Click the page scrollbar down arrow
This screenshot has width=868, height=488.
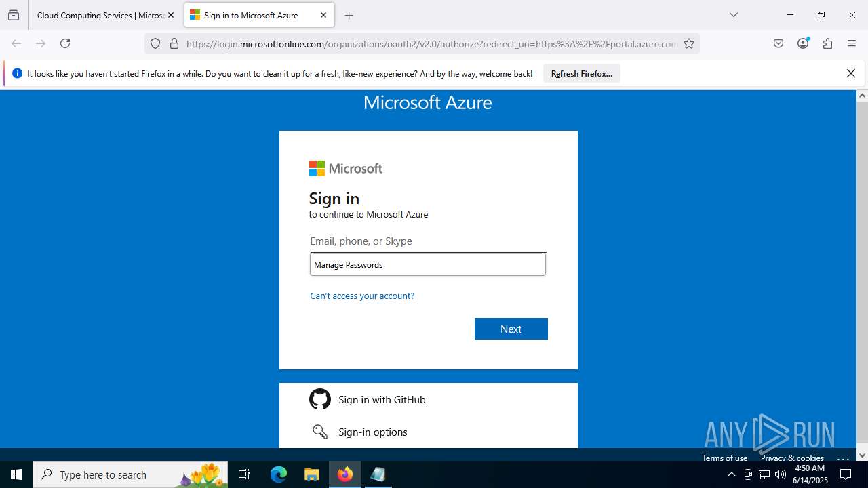863,455
